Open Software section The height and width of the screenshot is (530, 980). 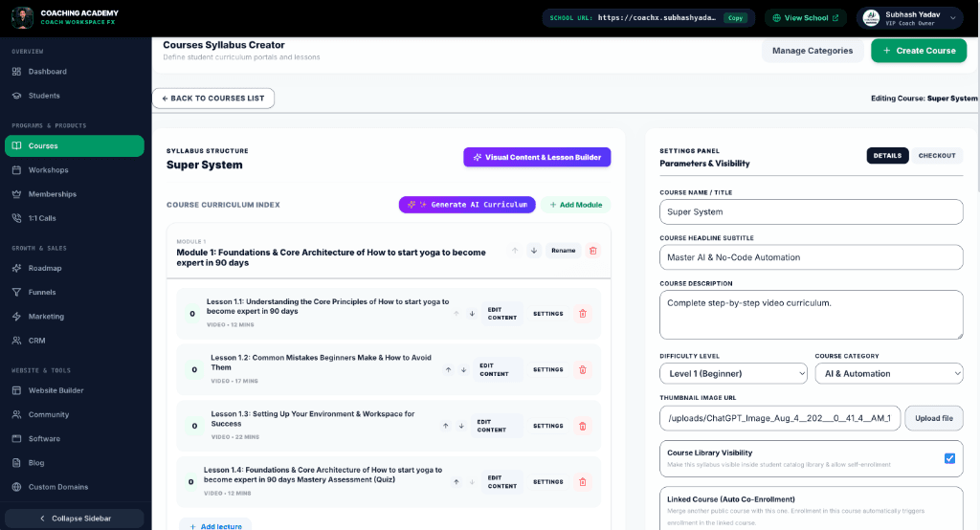pyautogui.click(x=75, y=439)
